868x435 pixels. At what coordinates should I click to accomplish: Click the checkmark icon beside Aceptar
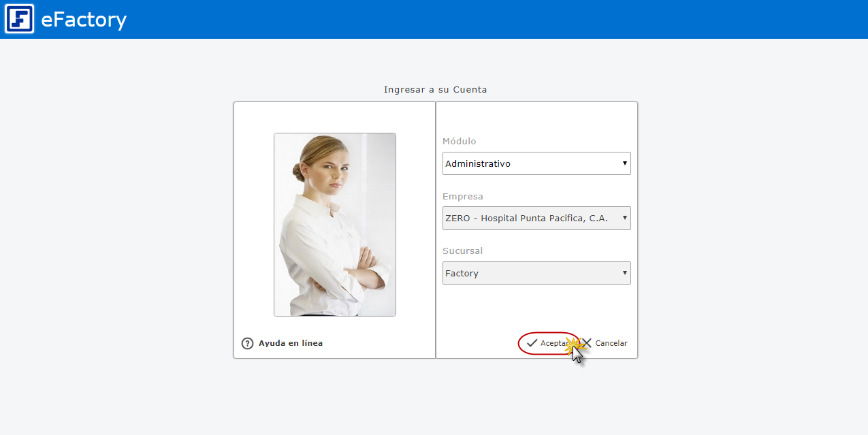point(532,343)
